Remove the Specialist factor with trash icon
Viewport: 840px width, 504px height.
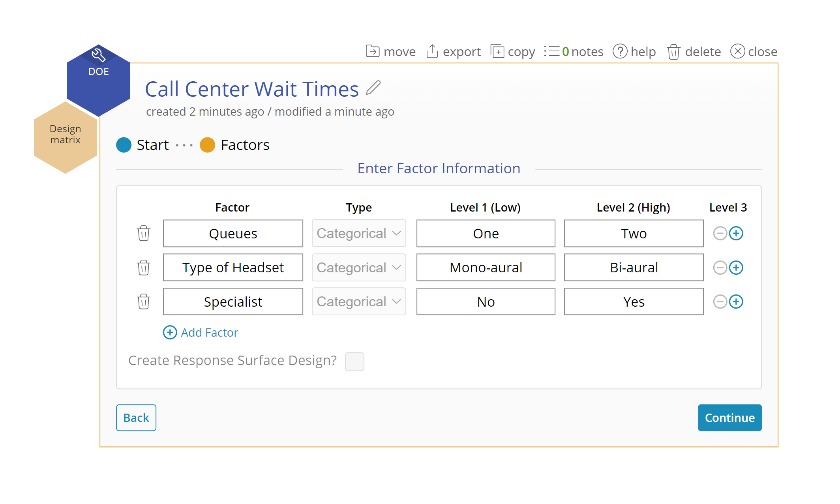(x=144, y=302)
